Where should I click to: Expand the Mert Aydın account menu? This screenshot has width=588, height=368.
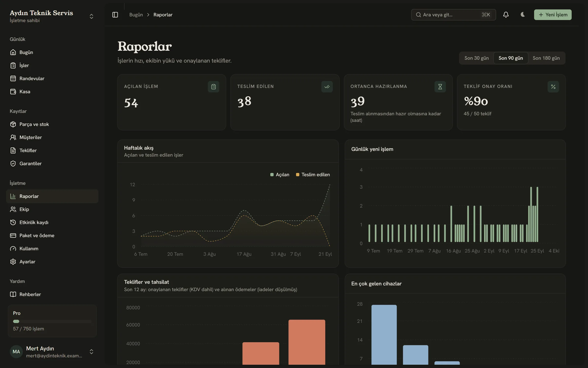(x=91, y=352)
